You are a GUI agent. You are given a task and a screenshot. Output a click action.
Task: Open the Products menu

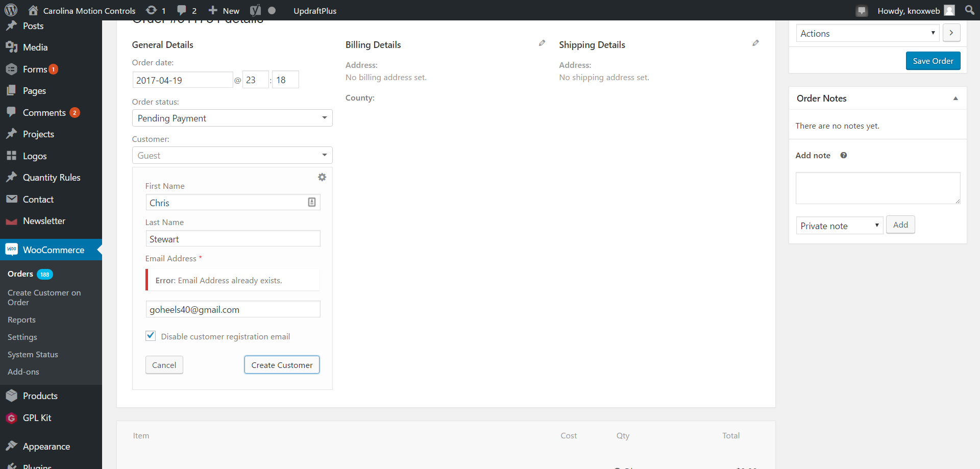[x=40, y=396]
